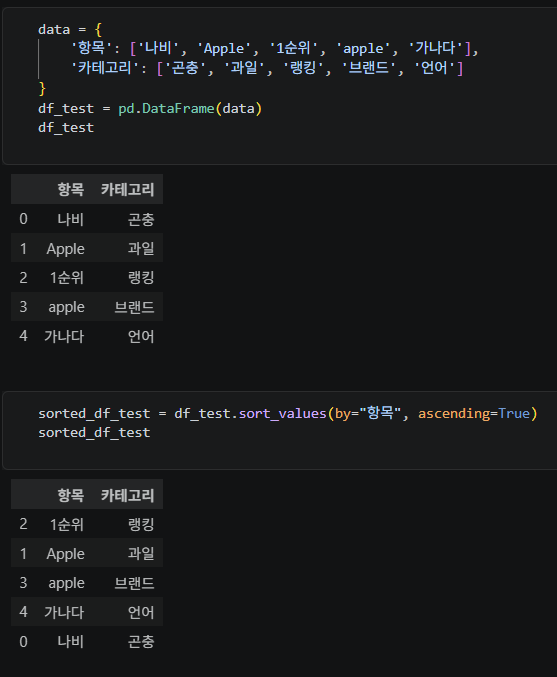
Task: Click row index 4 in first table
Action: coord(23,336)
